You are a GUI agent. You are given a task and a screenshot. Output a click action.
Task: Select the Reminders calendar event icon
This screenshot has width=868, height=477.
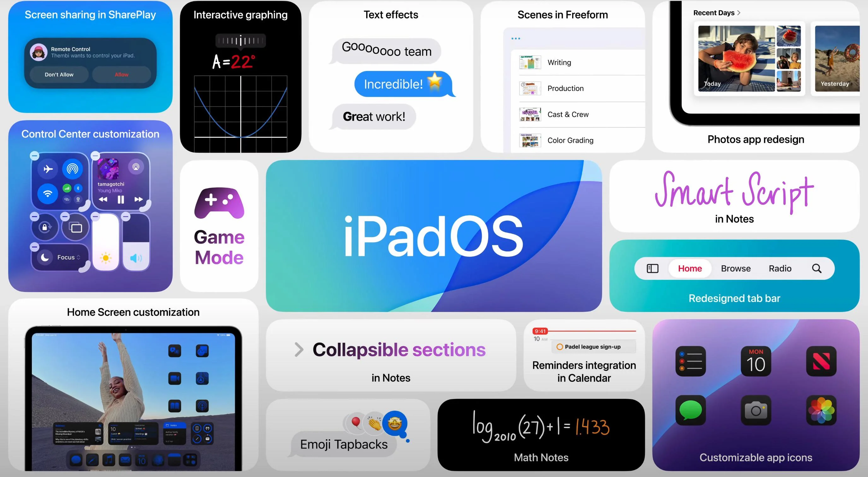pyautogui.click(x=557, y=347)
